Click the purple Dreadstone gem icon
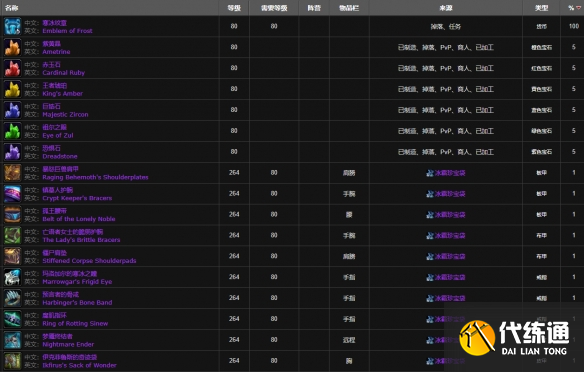 (x=12, y=152)
